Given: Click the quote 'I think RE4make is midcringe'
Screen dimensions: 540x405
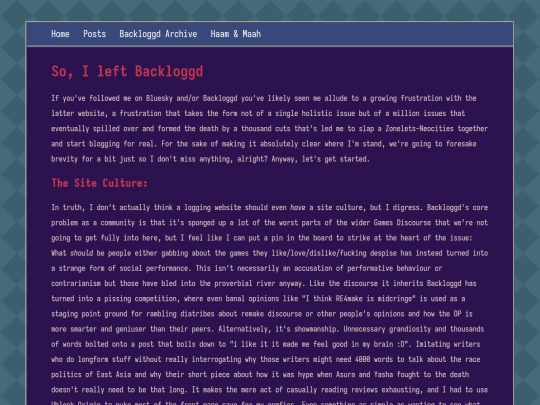Looking at the screenshot, I should [359, 298].
